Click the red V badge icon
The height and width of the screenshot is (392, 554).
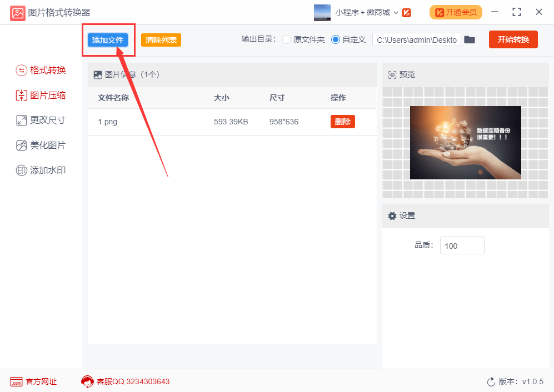(x=407, y=13)
